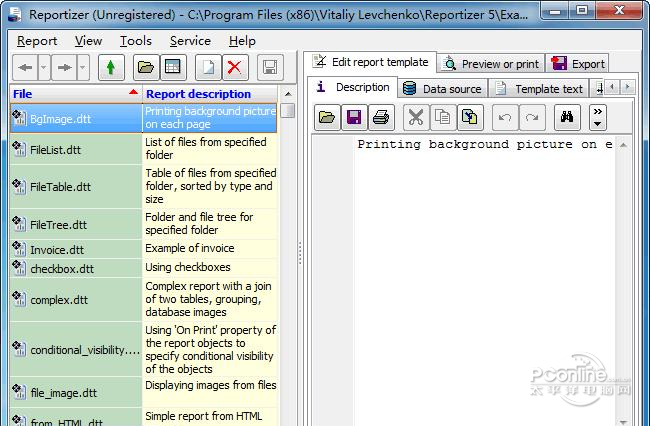This screenshot has width=650, height=426.
Task: Expand the editor toolbar overflow chevron
Action: (x=598, y=118)
